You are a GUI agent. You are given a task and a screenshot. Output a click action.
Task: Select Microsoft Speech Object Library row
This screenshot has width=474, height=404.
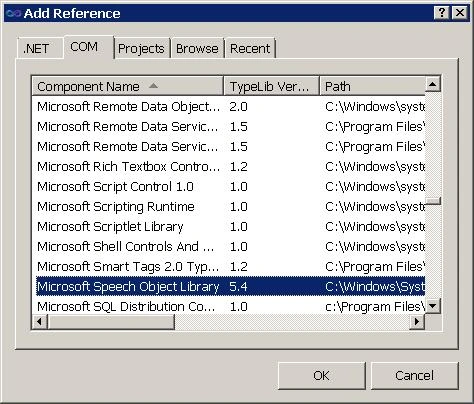(230, 287)
